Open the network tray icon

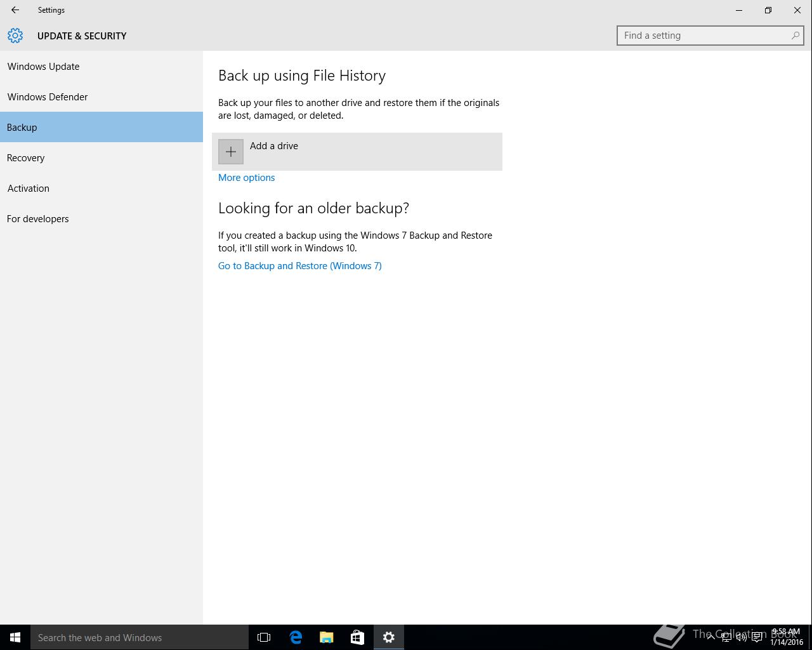726,637
